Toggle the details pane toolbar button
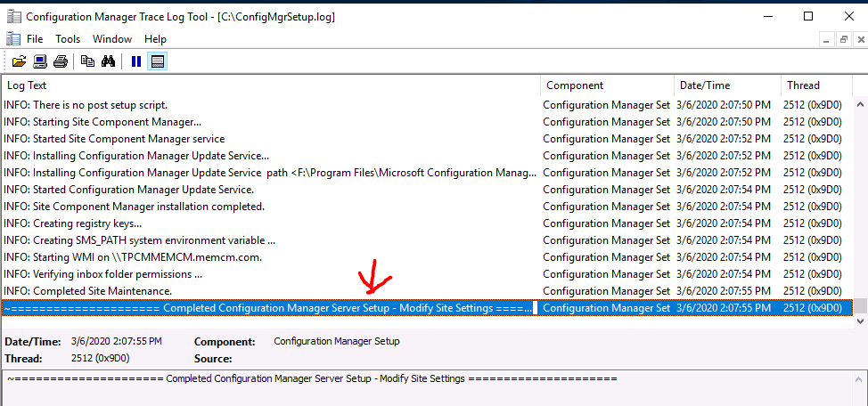 tap(157, 61)
